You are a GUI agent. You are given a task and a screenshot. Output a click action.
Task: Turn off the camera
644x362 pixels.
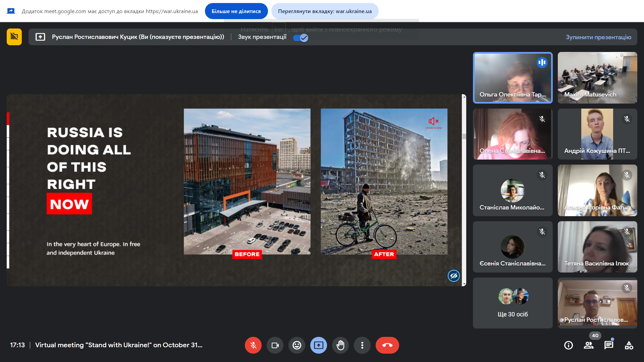point(275,345)
